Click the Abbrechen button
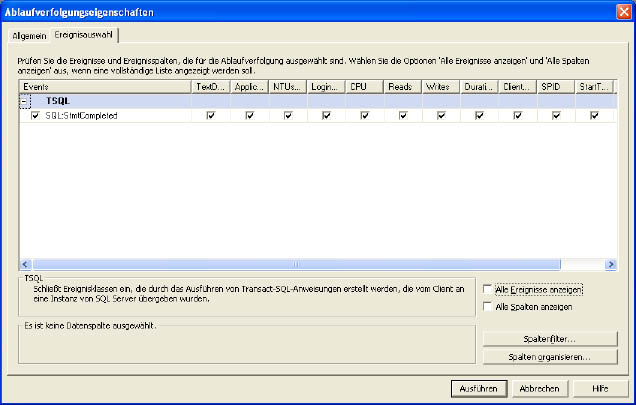Screen dimensions: 636x405 click(x=538, y=387)
